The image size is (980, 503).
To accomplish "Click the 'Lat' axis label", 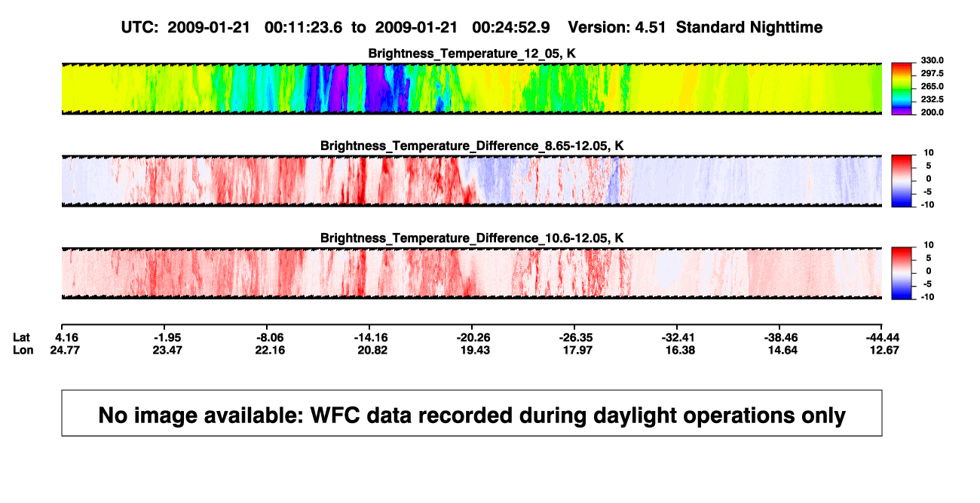I will pyautogui.click(x=22, y=337).
